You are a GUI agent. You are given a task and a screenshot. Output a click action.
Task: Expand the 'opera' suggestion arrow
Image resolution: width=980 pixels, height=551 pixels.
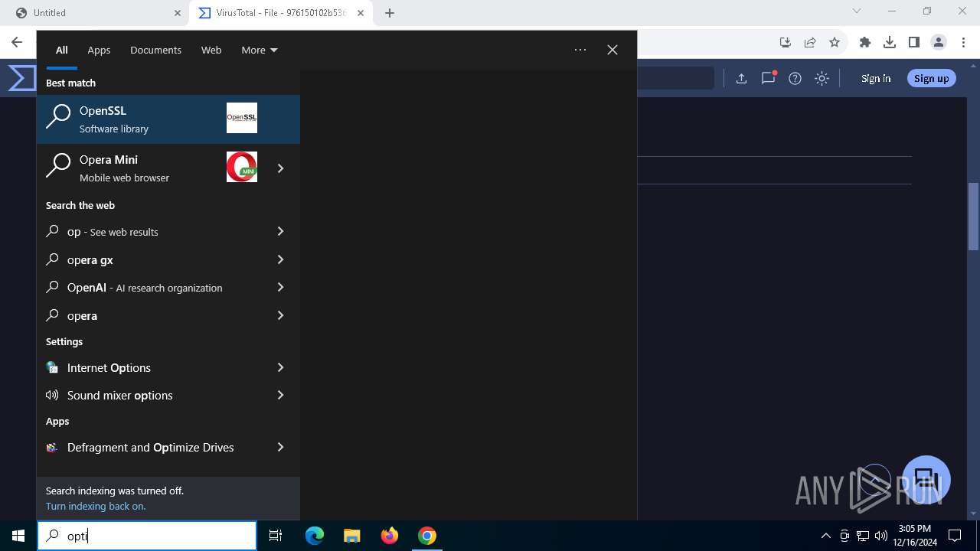pos(280,315)
